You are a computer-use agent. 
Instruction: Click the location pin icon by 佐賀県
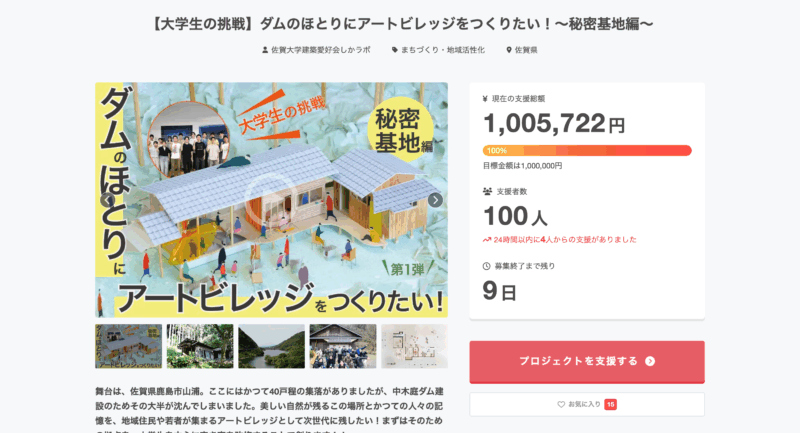coord(509,49)
